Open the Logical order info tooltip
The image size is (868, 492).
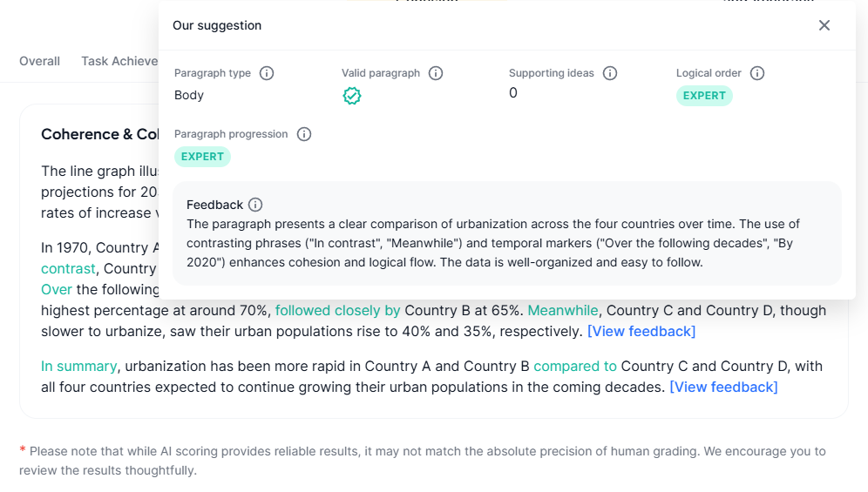pos(756,73)
